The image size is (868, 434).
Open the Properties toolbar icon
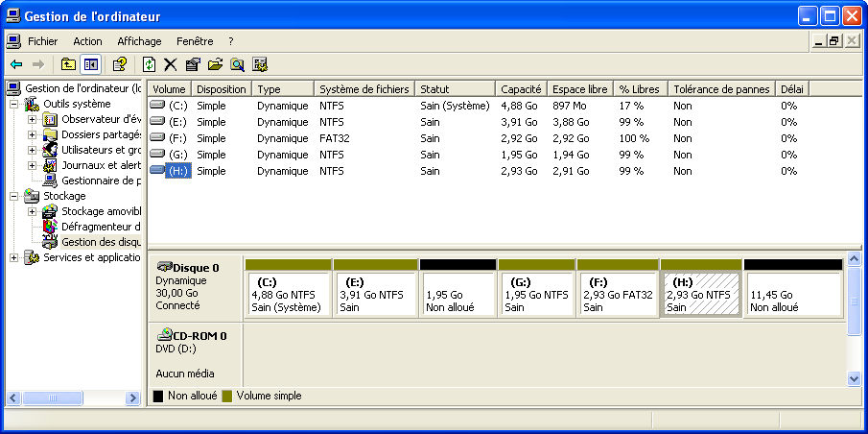click(193, 65)
